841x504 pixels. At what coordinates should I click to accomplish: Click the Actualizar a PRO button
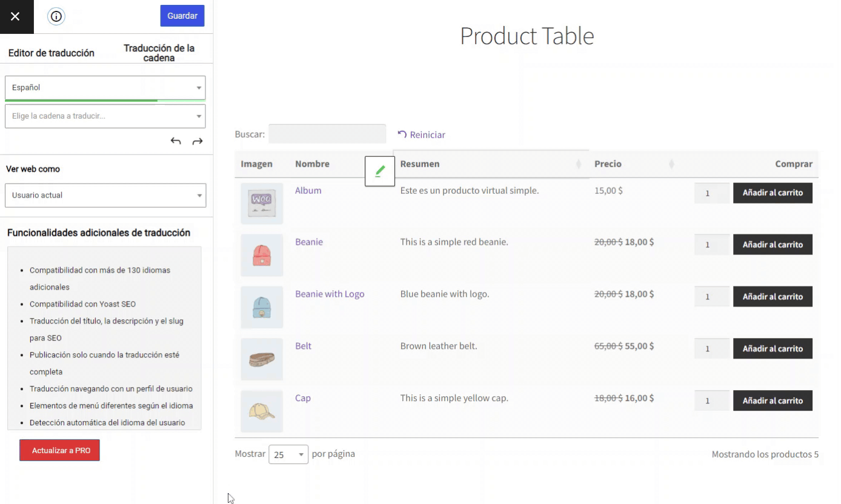tap(59, 450)
